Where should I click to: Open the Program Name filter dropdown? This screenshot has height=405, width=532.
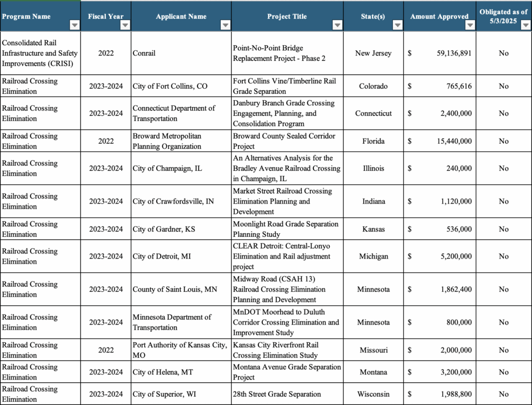75,25
